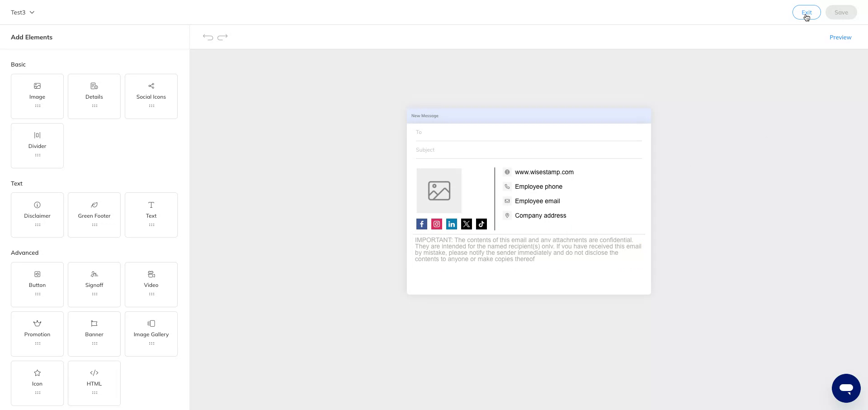Open the Test3 signature dropdown
Screen dimensions: 868x410
(22, 12)
